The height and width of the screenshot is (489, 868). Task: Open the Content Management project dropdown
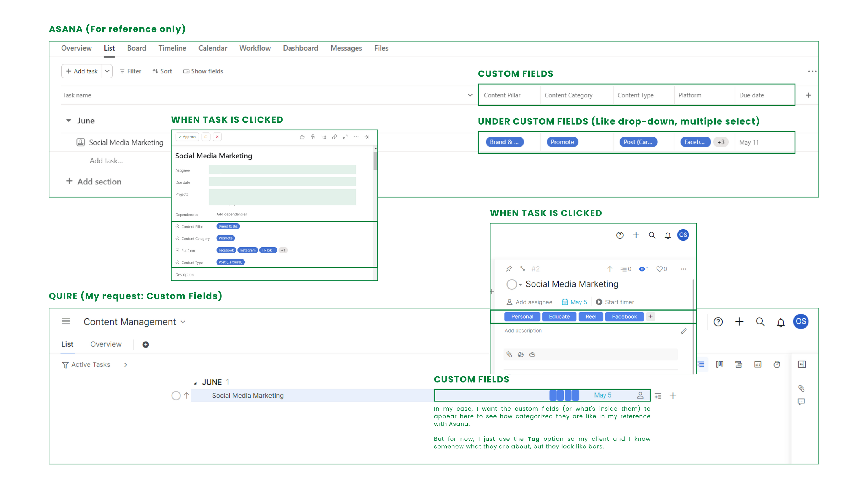coord(183,322)
